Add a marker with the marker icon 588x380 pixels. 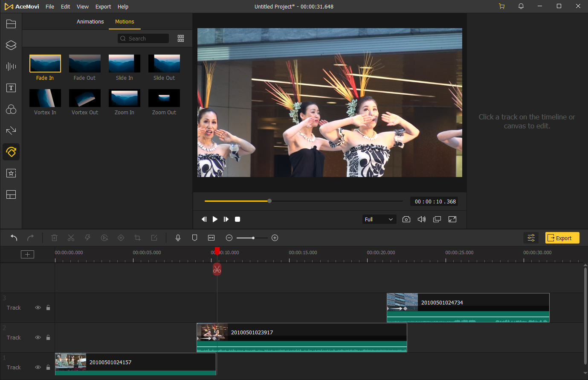point(194,238)
